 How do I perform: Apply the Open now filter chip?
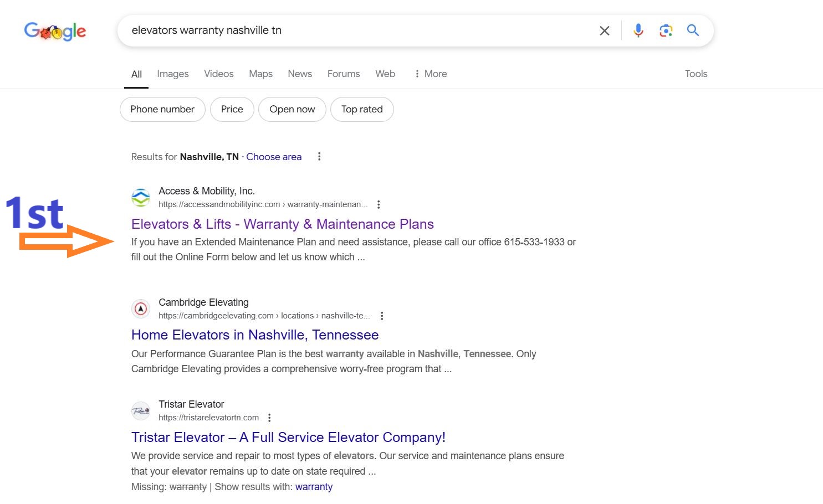pos(292,109)
